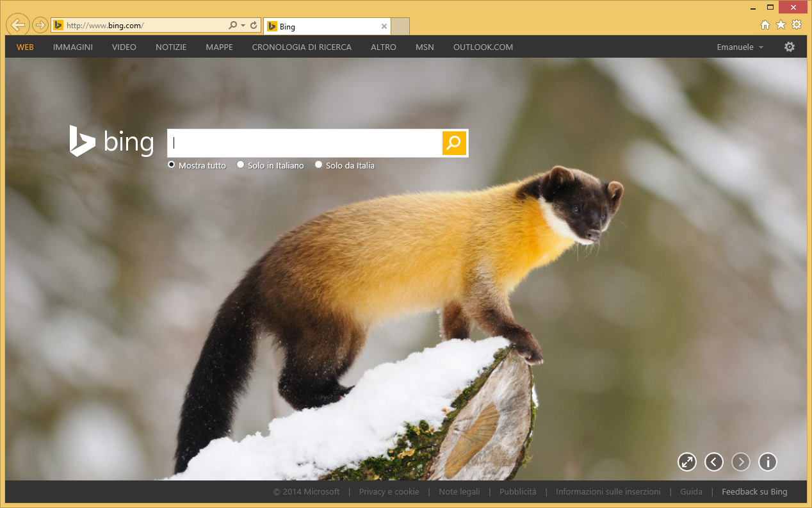The height and width of the screenshot is (508, 812).
Task: Open the NOTIZIE section
Action: tap(171, 47)
